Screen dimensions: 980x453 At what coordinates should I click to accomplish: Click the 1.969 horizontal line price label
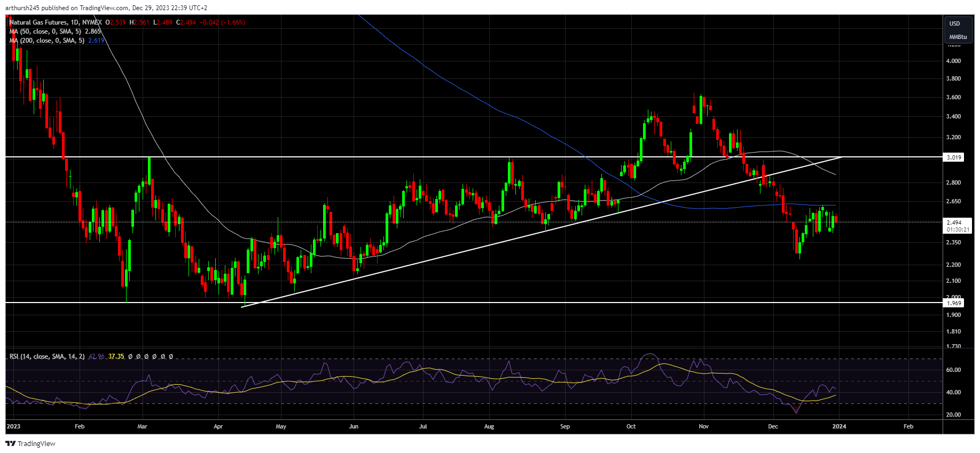pyautogui.click(x=954, y=303)
